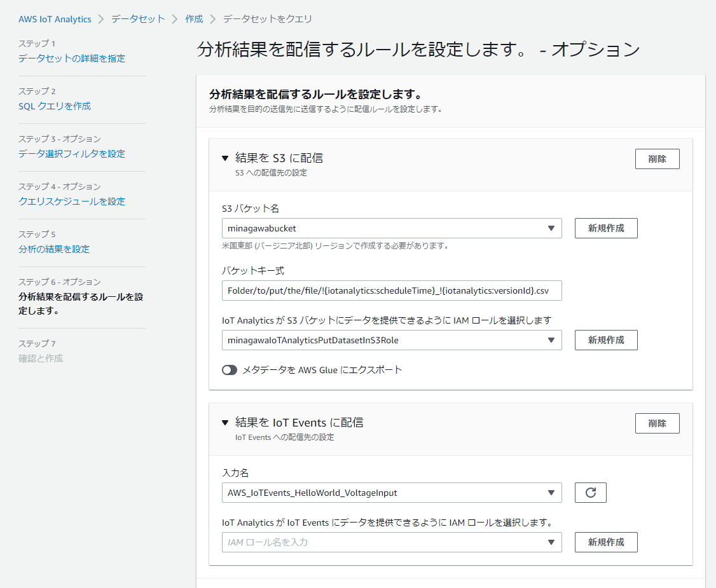This screenshot has width=716, height=588.
Task: Open the IAM ロール名を入力 dropdown
Action: (x=392, y=542)
